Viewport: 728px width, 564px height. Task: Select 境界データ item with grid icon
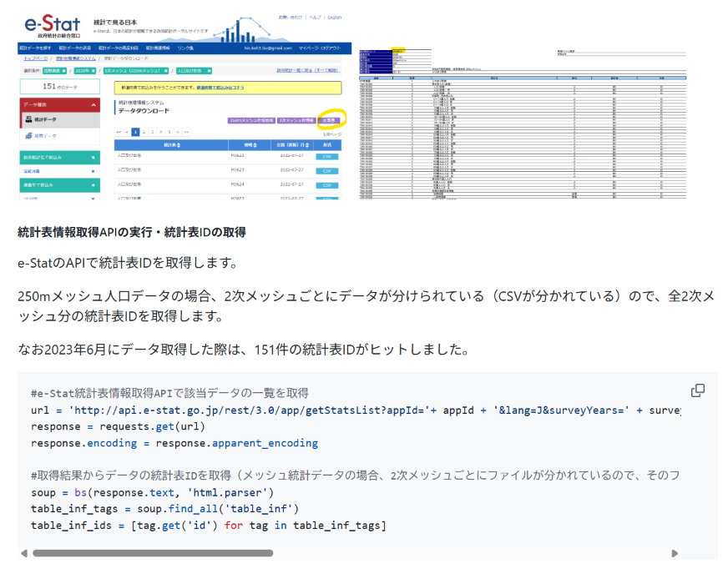coord(60,136)
